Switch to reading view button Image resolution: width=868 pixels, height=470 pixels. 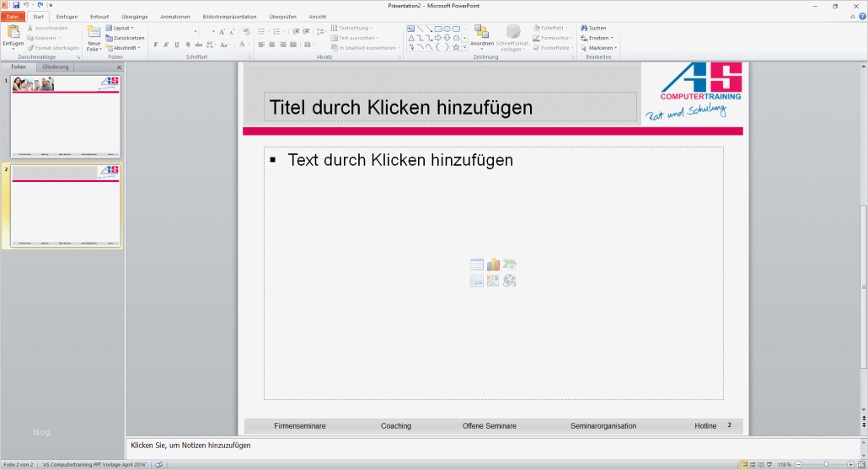point(761,464)
